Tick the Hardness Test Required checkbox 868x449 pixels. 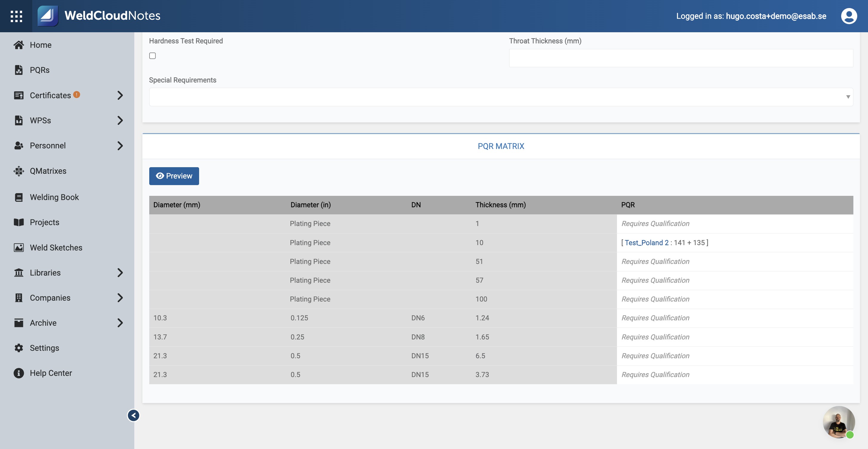point(152,56)
